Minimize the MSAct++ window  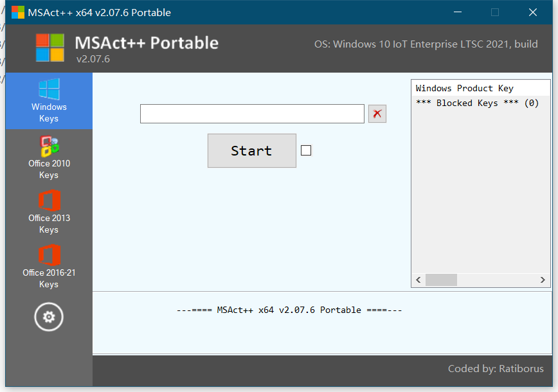pyautogui.click(x=458, y=12)
